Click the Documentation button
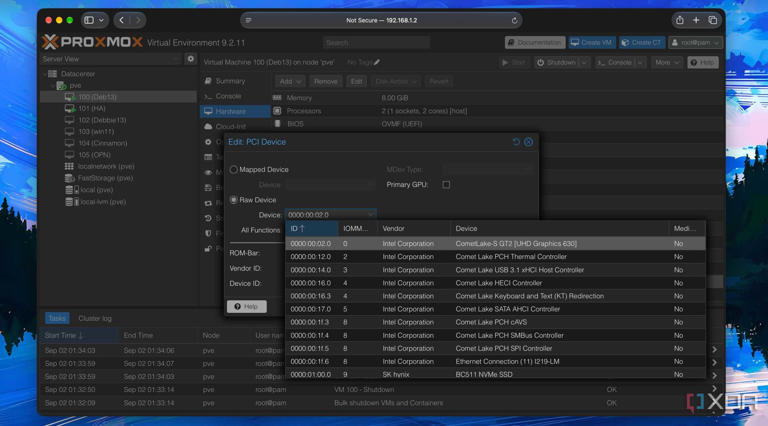The height and width of the screenshot is (426, 768). 535,43
